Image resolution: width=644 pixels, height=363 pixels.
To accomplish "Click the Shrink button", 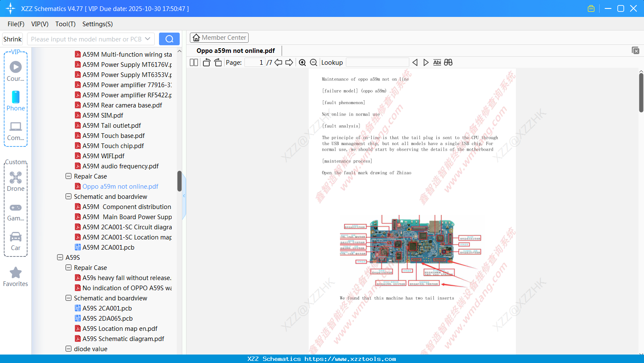I will click(x=13, y=39).
